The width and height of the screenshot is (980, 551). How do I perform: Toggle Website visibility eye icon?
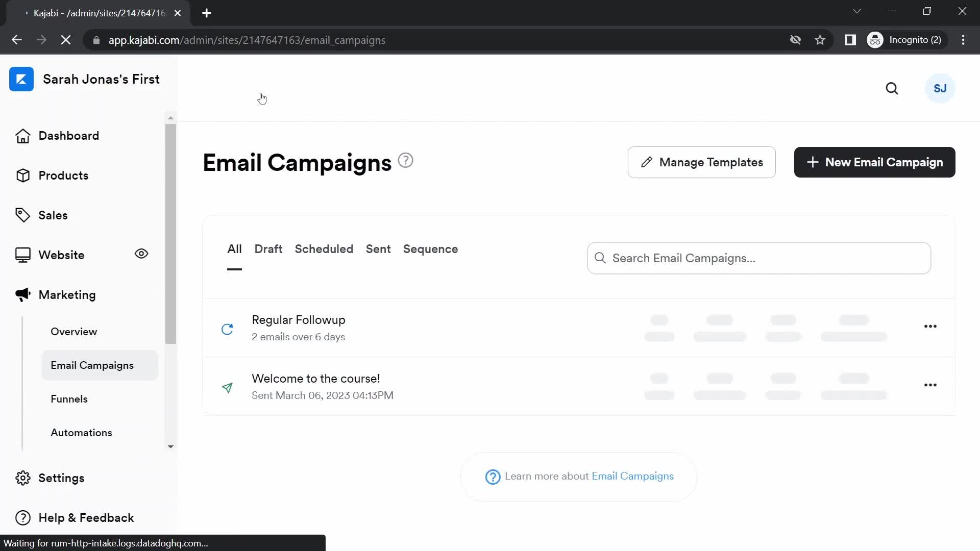[x=142, y=255]
